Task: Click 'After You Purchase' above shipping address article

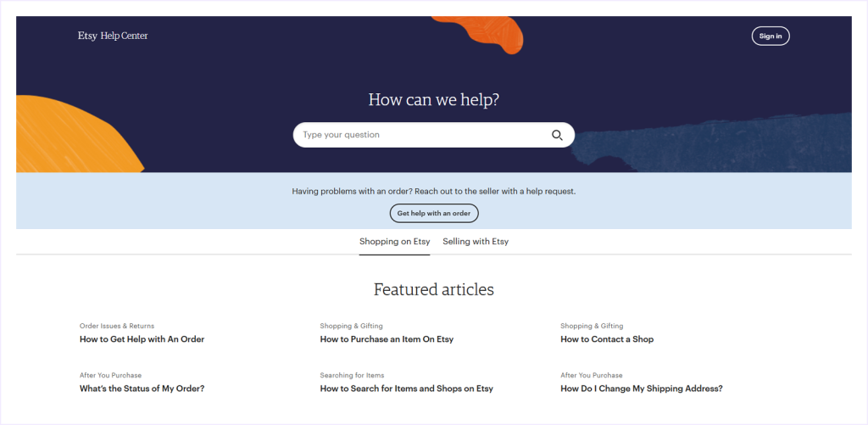Action: pyautogui.click(x=591, y=375)
